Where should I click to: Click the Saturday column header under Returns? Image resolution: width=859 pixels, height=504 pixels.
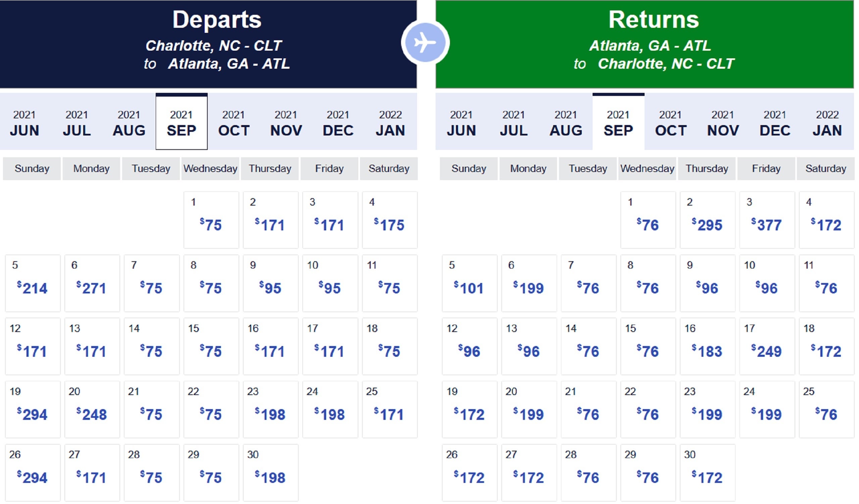click(825, 169)
